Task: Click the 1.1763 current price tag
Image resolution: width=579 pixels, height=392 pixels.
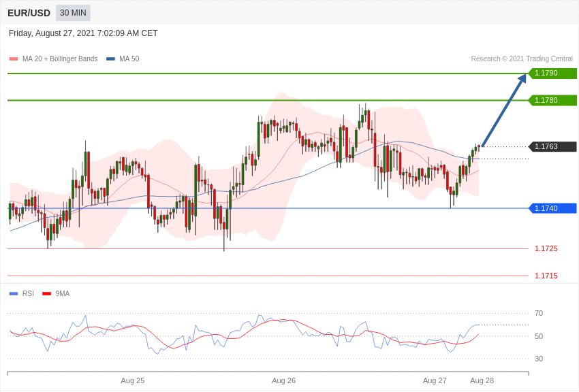Action: coord(552,146)
